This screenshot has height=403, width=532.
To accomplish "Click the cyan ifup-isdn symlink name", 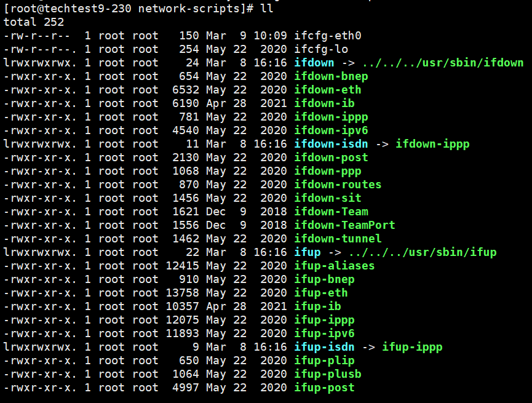I will coord(324,347).
